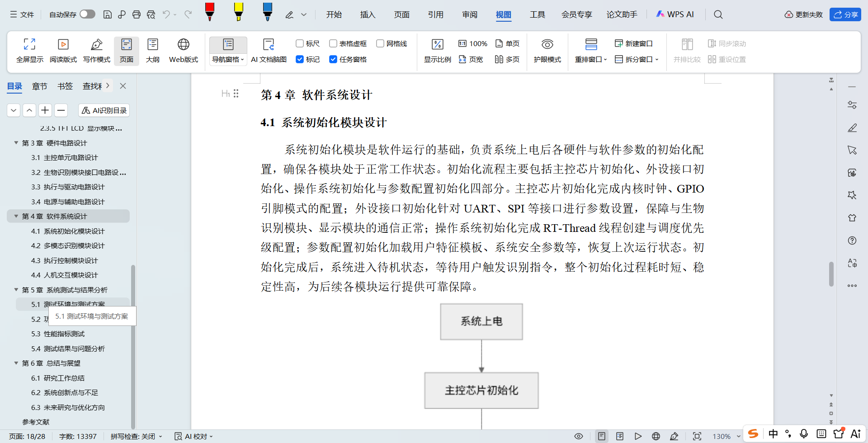Switch to single page view
This screenshot has width=868, height=443.
click(x=508, y=43)
